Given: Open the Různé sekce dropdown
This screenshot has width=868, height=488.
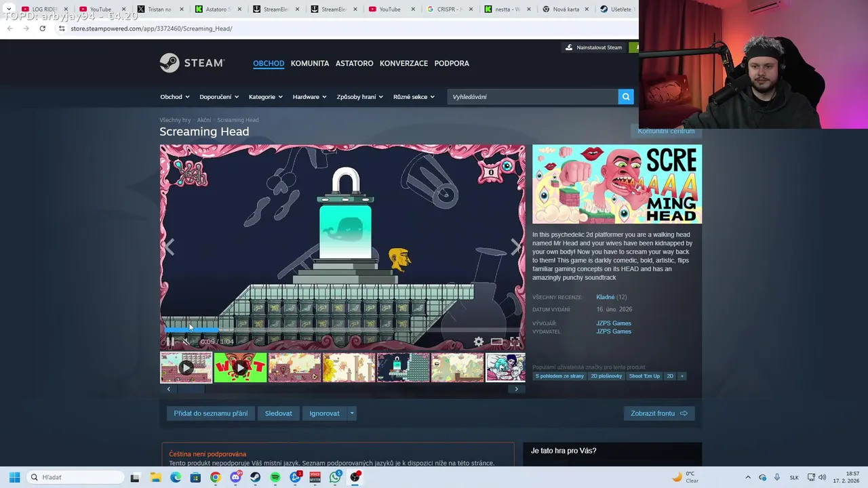Looking at the screenshot, I should point(414,97).
